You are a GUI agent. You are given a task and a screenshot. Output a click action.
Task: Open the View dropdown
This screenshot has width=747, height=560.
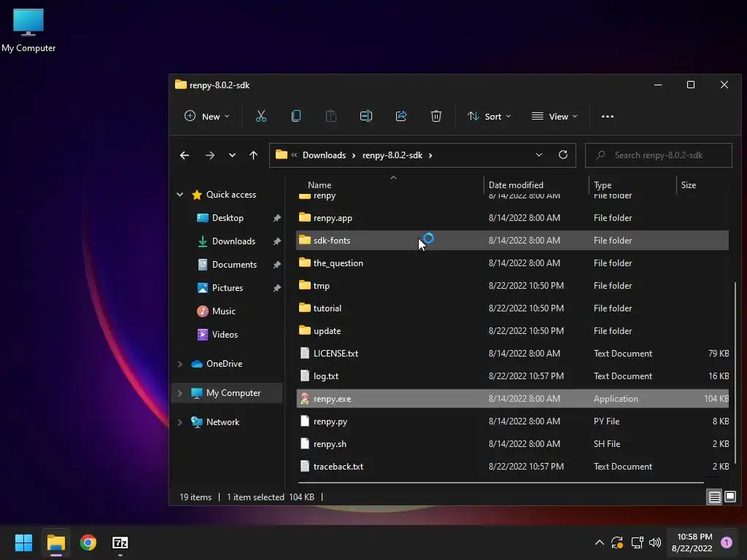554,116
